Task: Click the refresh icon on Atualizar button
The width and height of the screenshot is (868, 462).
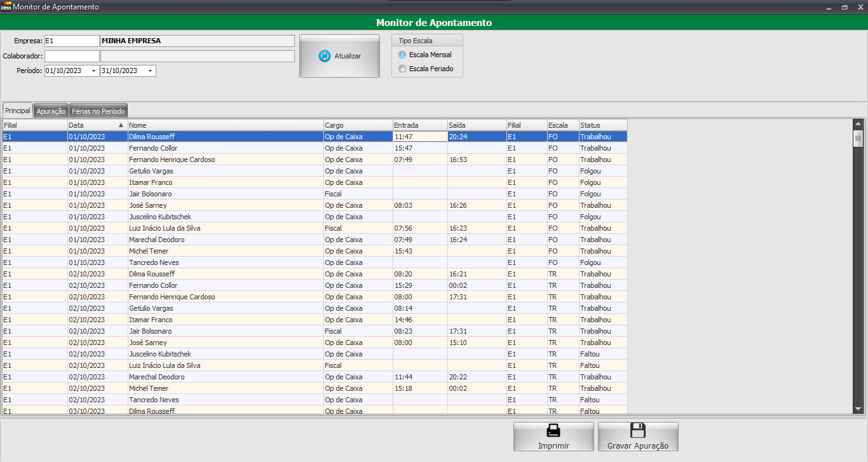Action: point(325,56)
